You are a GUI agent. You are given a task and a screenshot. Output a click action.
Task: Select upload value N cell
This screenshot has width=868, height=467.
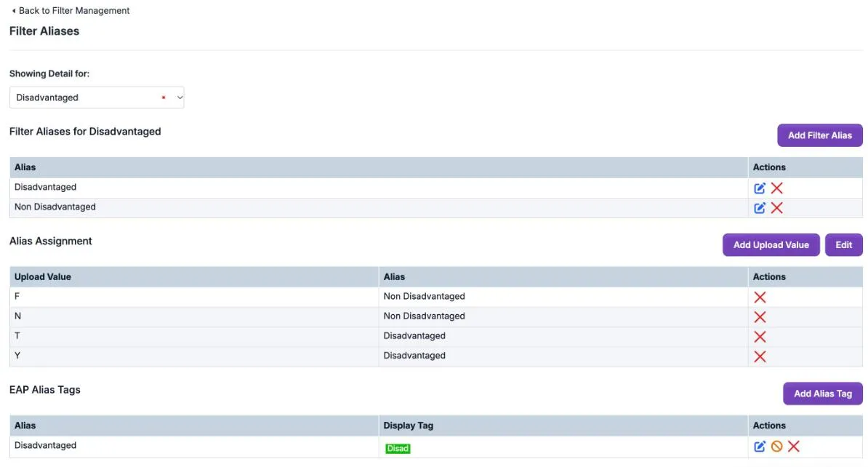(x=194, y=316)
